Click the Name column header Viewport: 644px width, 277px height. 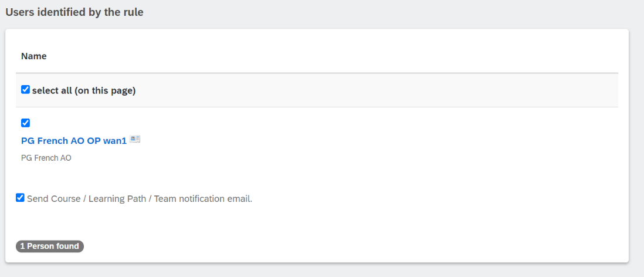(33, 56)
